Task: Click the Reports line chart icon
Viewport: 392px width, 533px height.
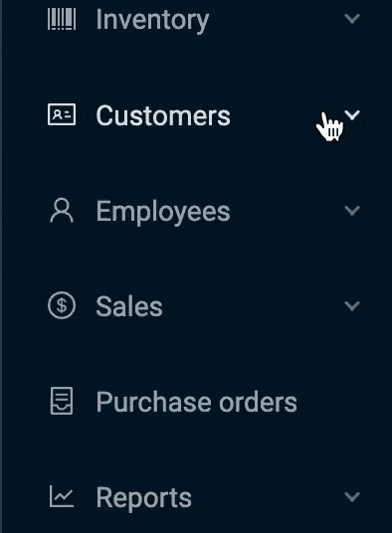Action: point(62,496)
